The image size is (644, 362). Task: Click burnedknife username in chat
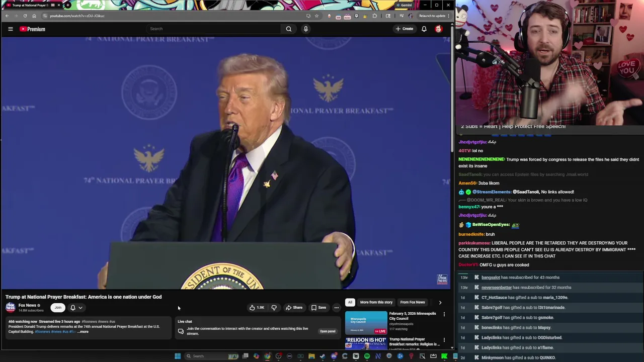click(471, 234)
